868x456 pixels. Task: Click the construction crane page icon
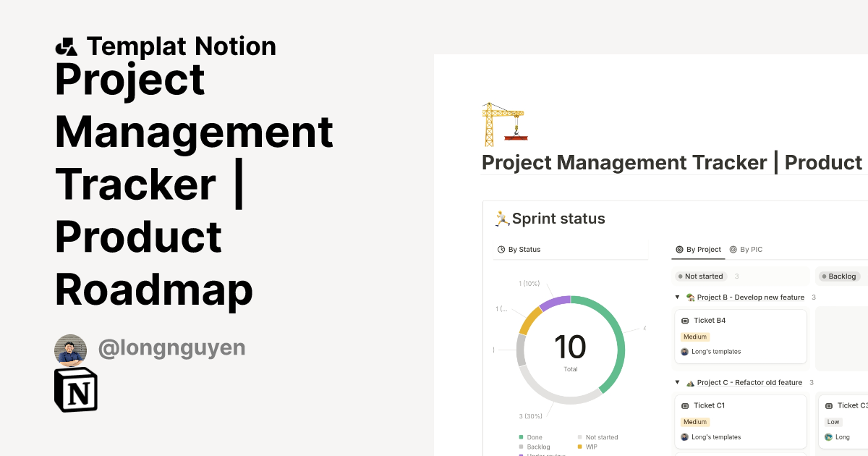click(504, 123)
